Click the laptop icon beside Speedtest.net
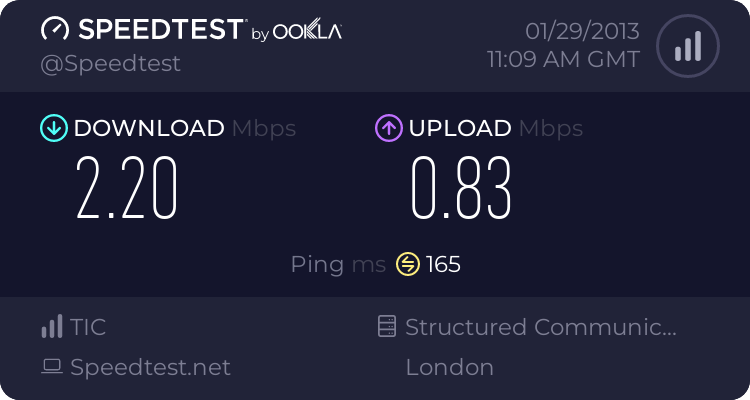Viewport: 750px width, 400px height. point(51,367)
